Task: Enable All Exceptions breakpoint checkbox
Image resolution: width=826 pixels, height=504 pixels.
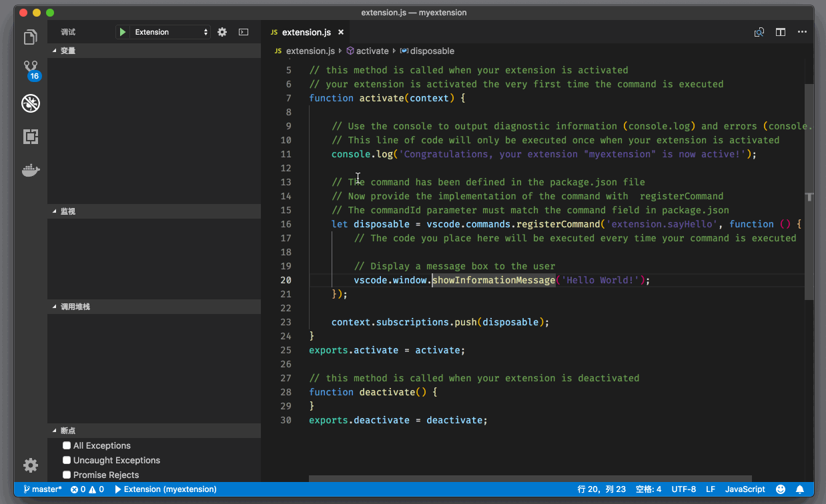Action: [x=67, y=445]
